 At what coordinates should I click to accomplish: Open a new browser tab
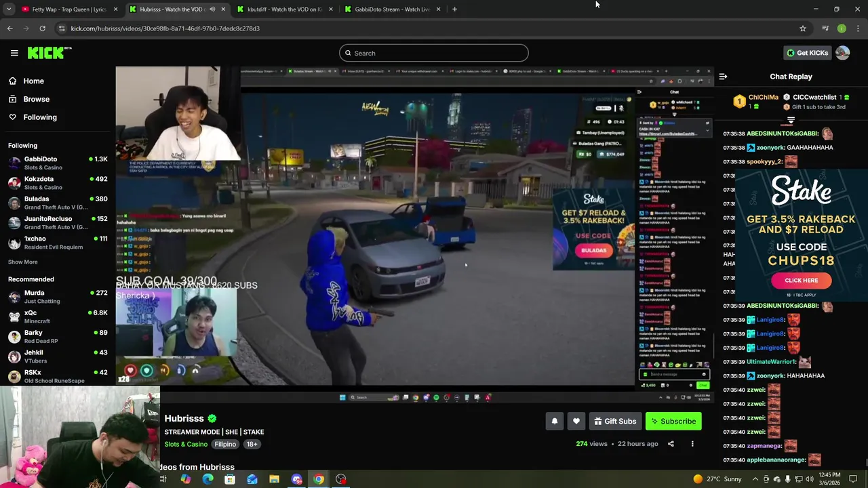[454, 9]
